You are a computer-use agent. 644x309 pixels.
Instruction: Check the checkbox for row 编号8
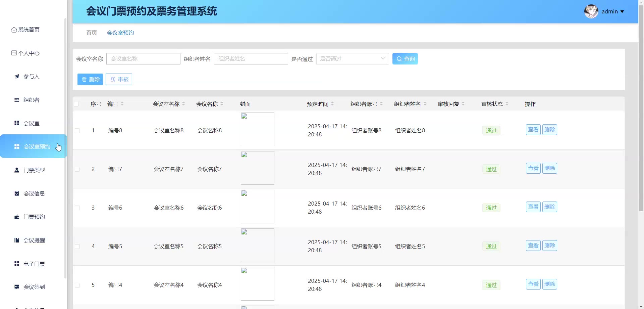pos(77,131)
